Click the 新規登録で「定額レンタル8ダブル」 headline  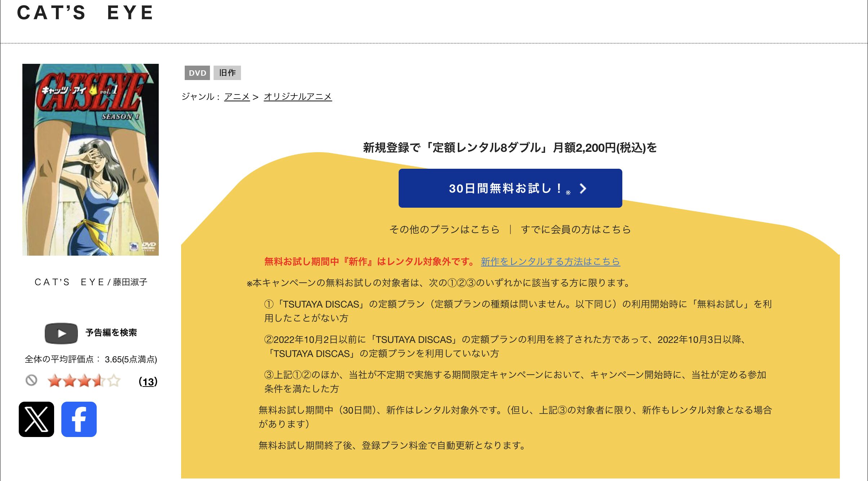pos(510,147)
